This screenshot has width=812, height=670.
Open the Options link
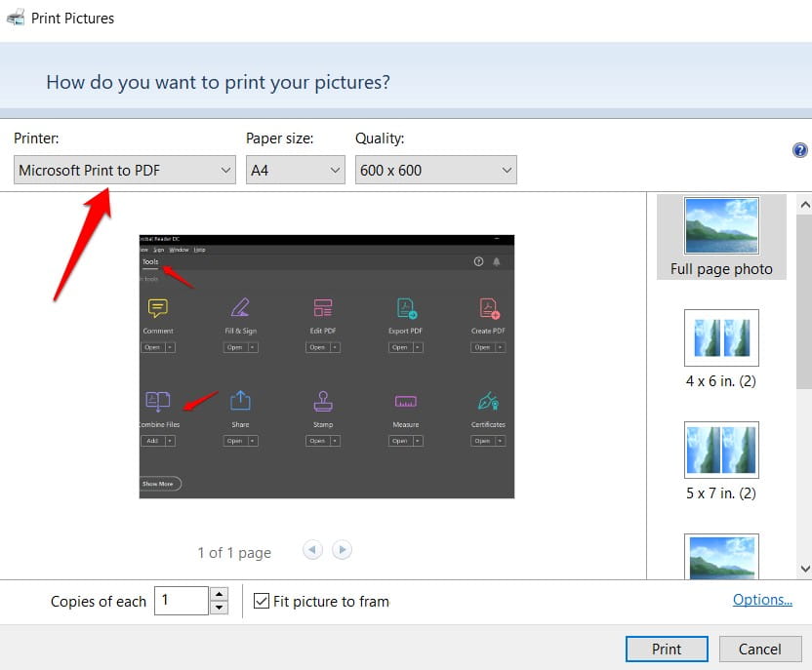click(x=762, y=599)
